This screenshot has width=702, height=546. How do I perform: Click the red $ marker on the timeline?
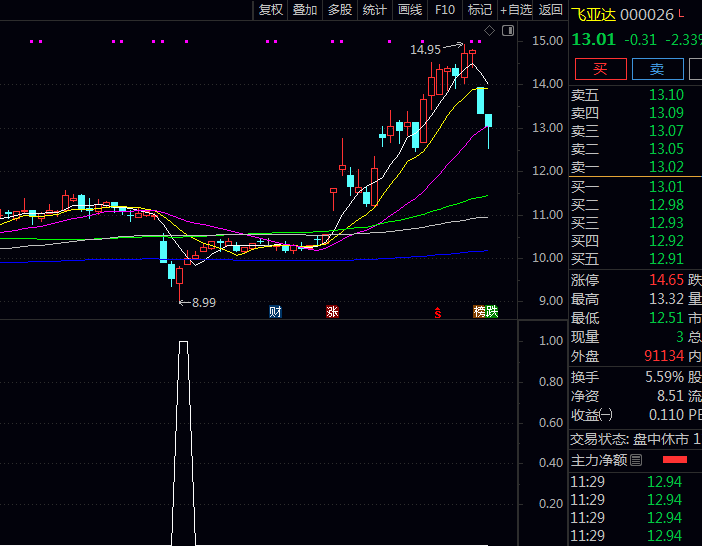pyautogui.click(x=437, y=312)
